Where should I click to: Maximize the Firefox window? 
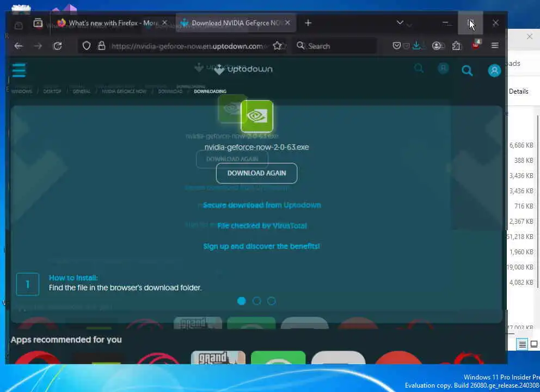[x=470, y=23]
